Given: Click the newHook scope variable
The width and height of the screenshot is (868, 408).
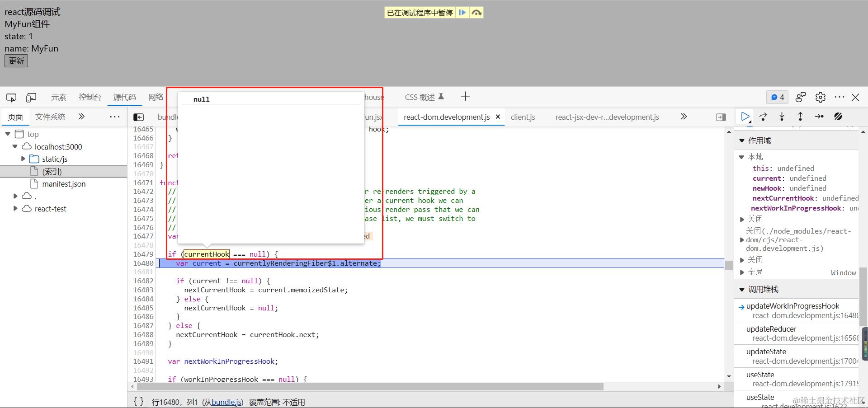Looking at the screenshot, I should (767, 188).
